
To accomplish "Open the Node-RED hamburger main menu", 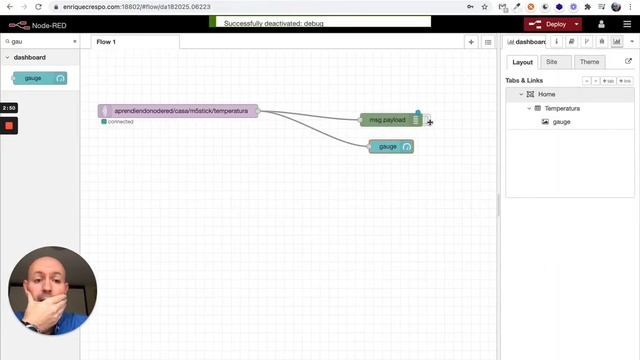I will (x=627, y=24).
